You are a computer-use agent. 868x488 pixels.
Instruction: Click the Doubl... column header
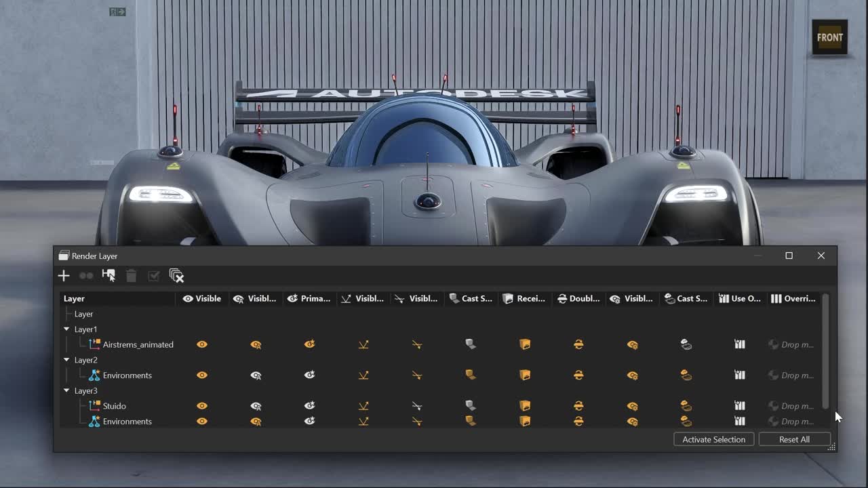pyautogui.click(x=578, y=298)
